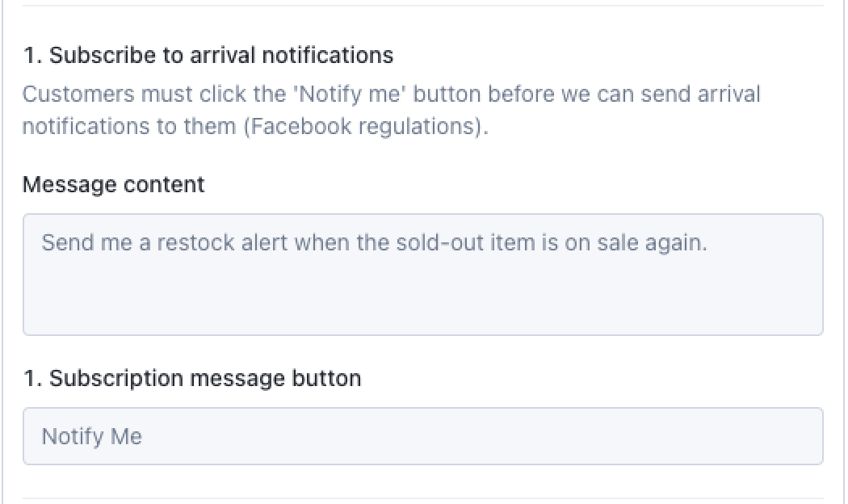Click inside the Message content text area
The image size is (848, 504).
pyautogui.click(x=422, y=275)
